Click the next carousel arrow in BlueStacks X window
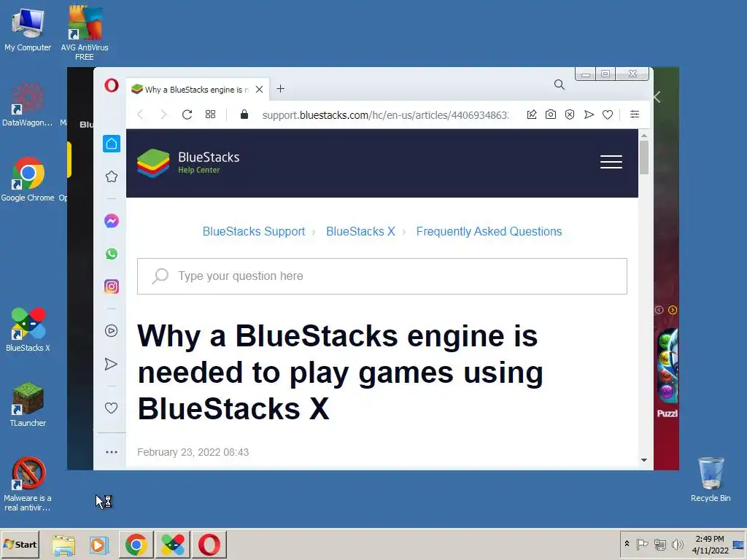 click(x=672, y=310)
